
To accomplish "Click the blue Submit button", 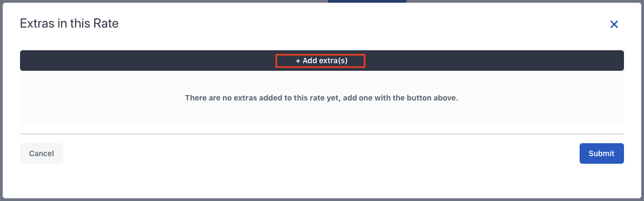I will coord(601,153).
